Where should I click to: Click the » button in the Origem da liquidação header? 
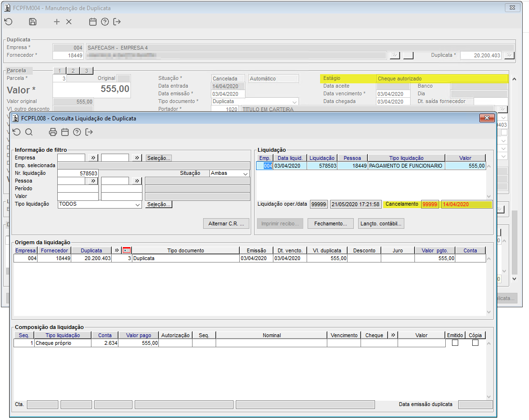coord(117,250)
